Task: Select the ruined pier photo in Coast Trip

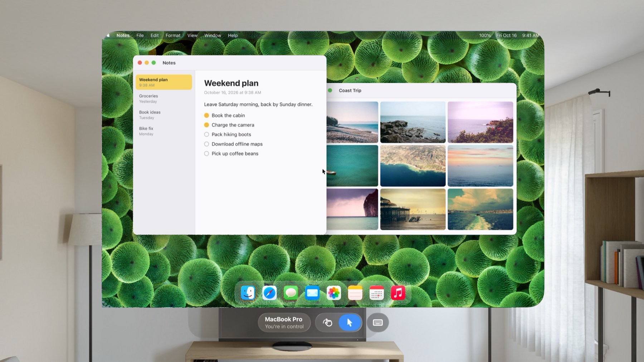Action: (x=413, y=209)
